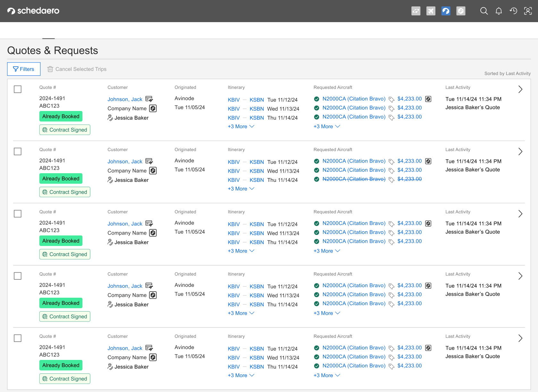538x392 pixels.
Task: Open notifications bell
Action: 499,11
